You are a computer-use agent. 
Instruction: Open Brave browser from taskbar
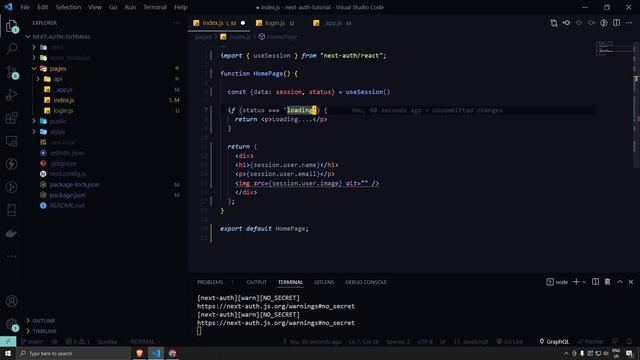(140, 353)
